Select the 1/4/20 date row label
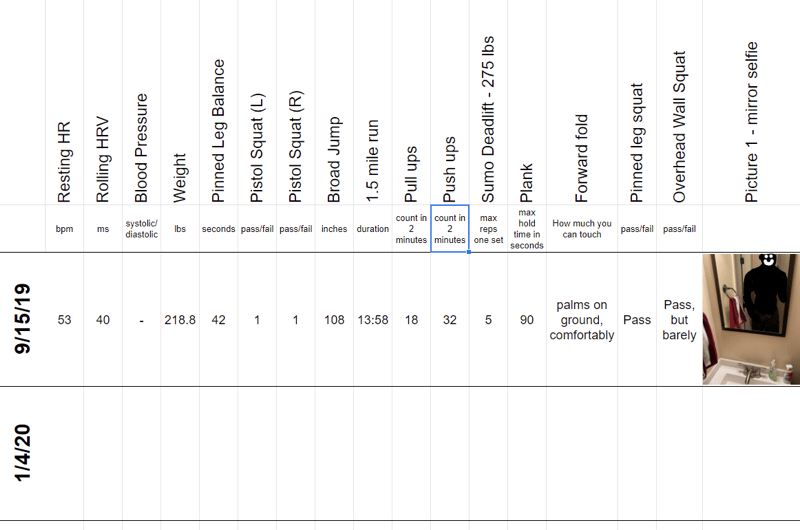 tap(22, 453)
